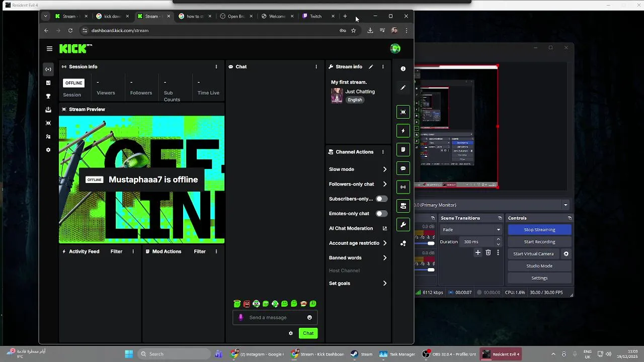The height and width of the screenshot is (362, 644).
Task: Expand Set goals option
Action: (358, 284)
